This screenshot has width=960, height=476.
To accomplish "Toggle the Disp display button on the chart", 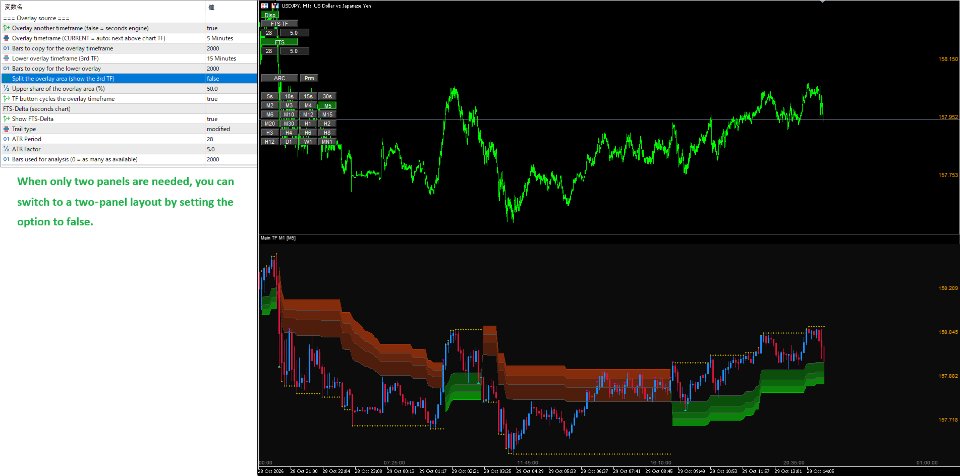I will click(x=270, y=15).
